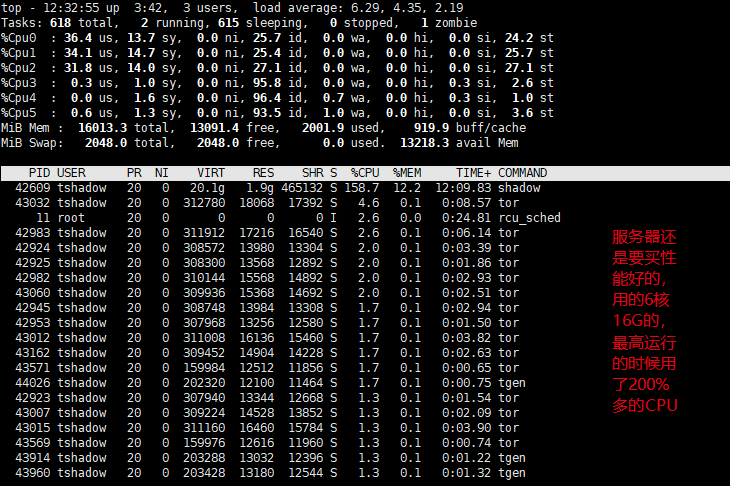
Task: Click the %Cpu0 label
Action: (x=19, y=38)
